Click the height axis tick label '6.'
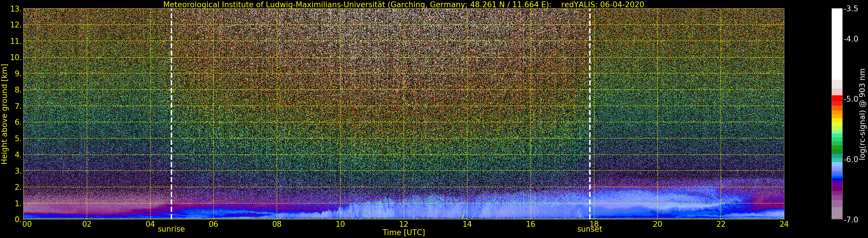This screenshot has width=868, height=238. pyautogui.click(x=18, y=122)
